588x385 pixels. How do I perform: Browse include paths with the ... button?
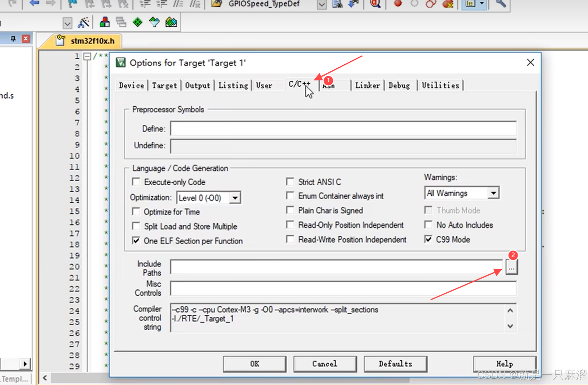(x=511, y=267)
